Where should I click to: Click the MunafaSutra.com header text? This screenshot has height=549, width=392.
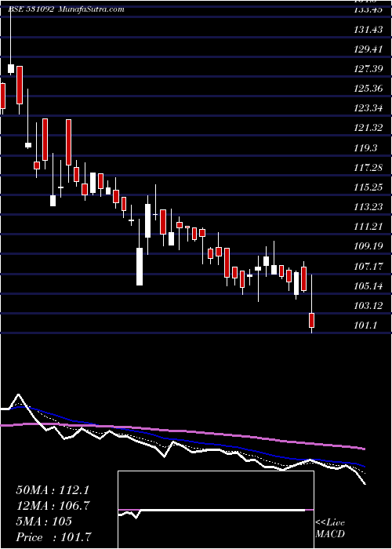(92, 9)
